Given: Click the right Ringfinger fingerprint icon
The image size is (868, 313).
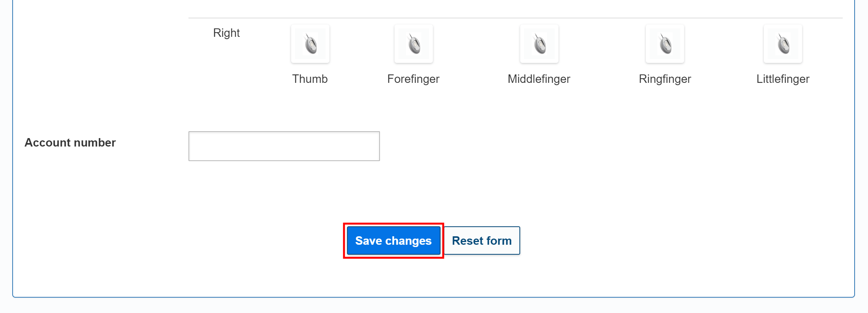Looking at the screenshot, I should click(x=665, y=44).
